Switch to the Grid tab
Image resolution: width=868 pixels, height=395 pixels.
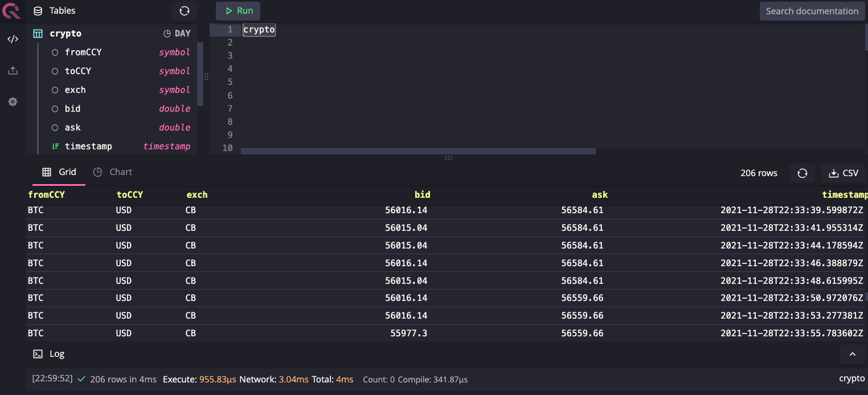tap(59, 172)
